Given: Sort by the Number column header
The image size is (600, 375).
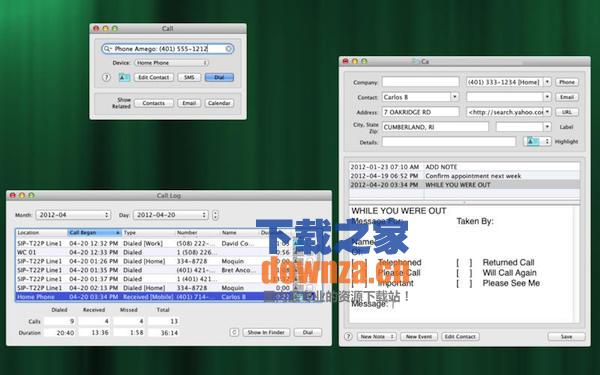Looking at the screenshot, I should (198, 233).
